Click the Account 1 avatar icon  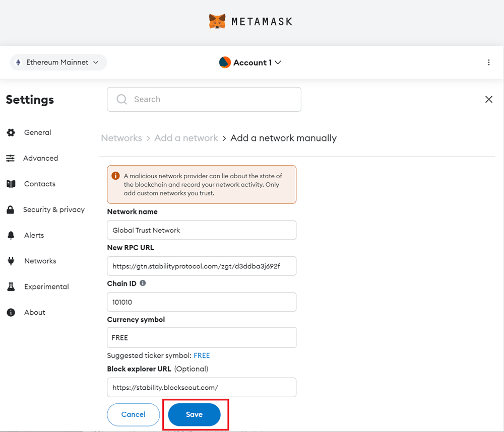[x=224, y=62]
